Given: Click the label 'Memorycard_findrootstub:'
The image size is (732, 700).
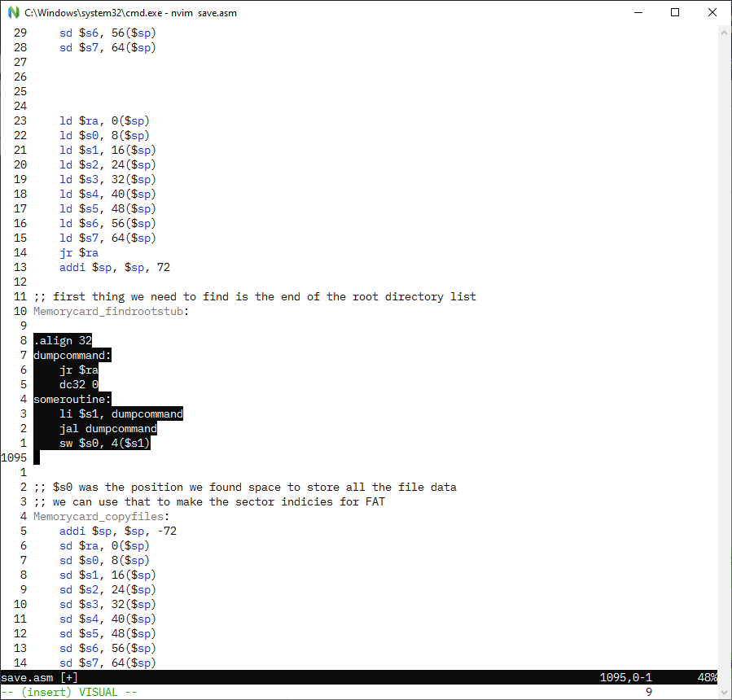Looking at the screenshot, I should (111, 311).
